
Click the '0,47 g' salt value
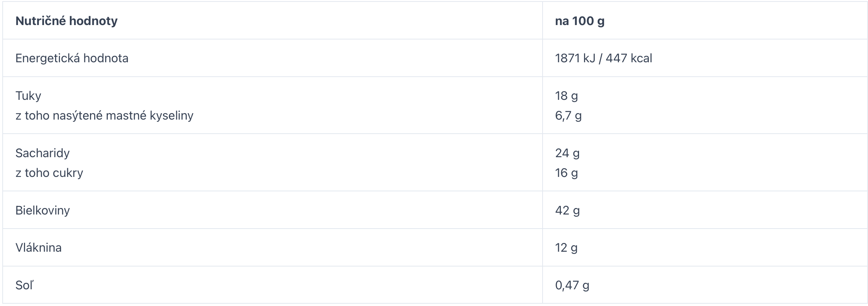click(572, 285)
